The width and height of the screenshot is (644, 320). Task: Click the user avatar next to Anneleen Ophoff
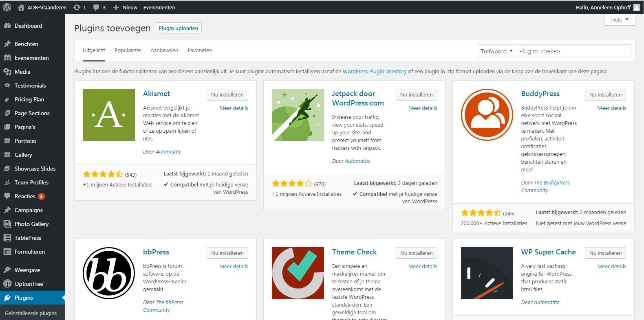(637, 7)
